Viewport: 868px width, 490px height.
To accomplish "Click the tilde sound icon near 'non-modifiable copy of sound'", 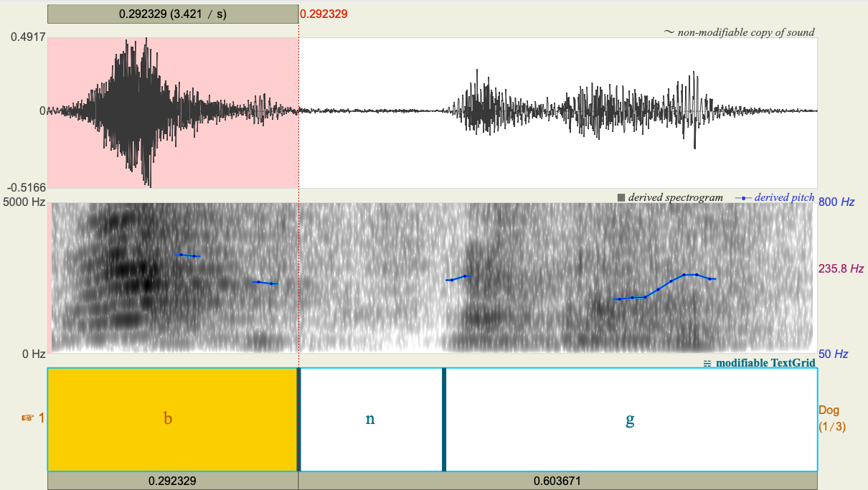I will click(x=669, y=32).
